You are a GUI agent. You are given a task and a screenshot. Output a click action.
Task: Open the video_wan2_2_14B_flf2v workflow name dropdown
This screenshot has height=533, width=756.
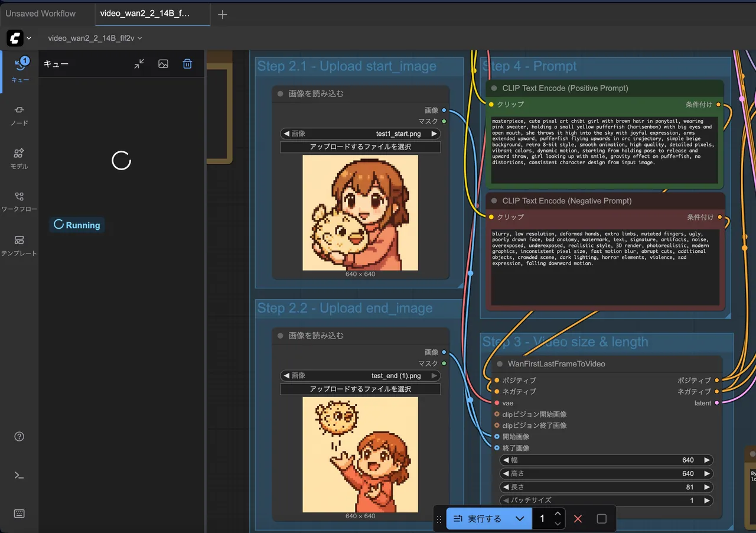95,38
